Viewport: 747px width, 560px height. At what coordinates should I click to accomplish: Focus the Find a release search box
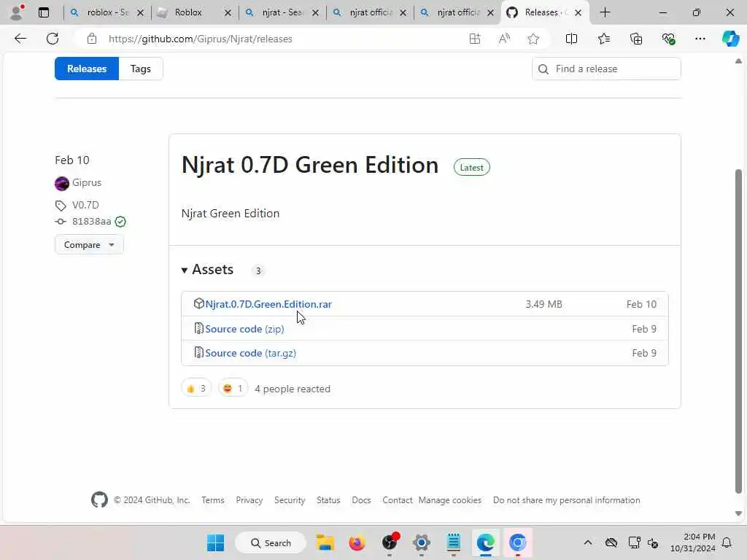[606, 69]
